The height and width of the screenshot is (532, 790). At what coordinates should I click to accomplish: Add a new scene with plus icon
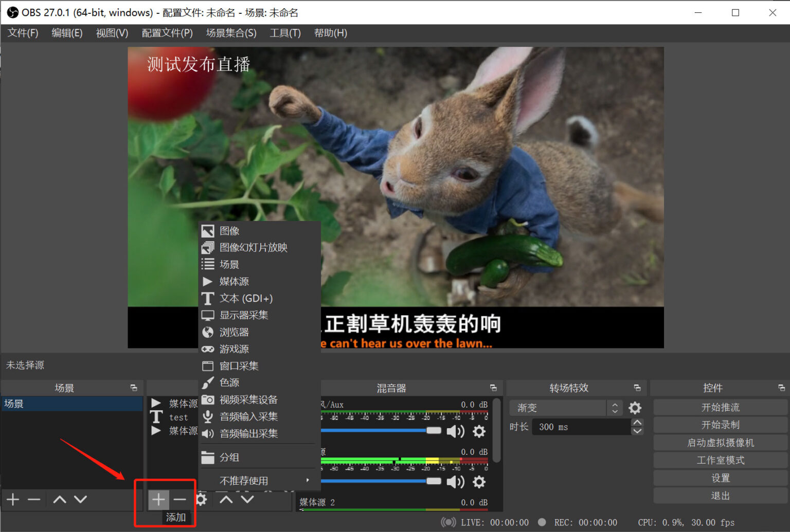coord(13,499)
